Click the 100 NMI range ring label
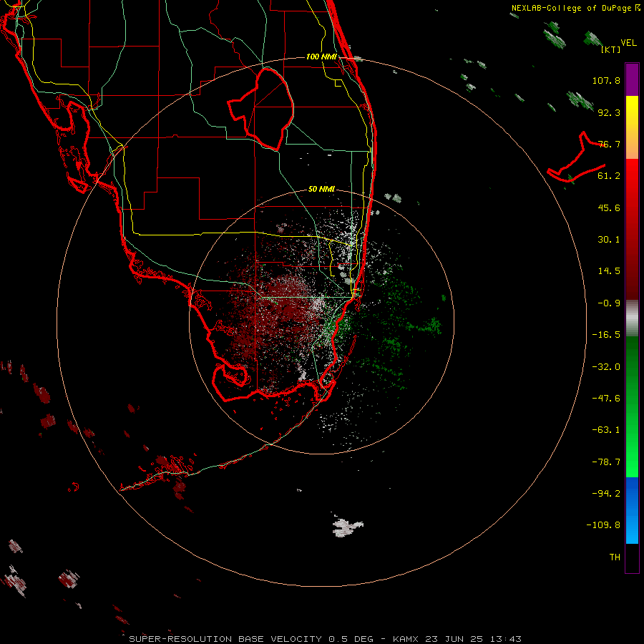644x644 pixels. coord(321,57)
